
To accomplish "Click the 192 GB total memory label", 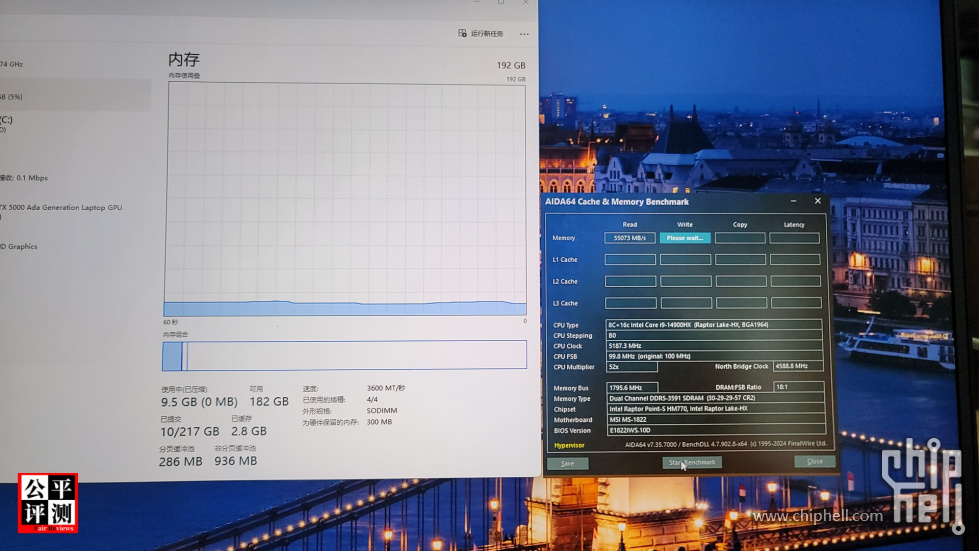I will coord(511,65).
